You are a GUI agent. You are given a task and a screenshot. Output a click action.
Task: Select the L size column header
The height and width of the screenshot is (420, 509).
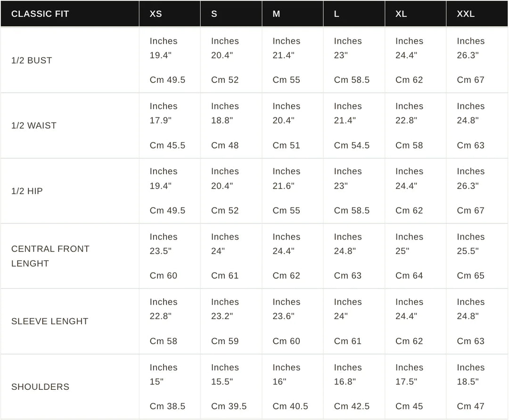(x=337, y=14)
